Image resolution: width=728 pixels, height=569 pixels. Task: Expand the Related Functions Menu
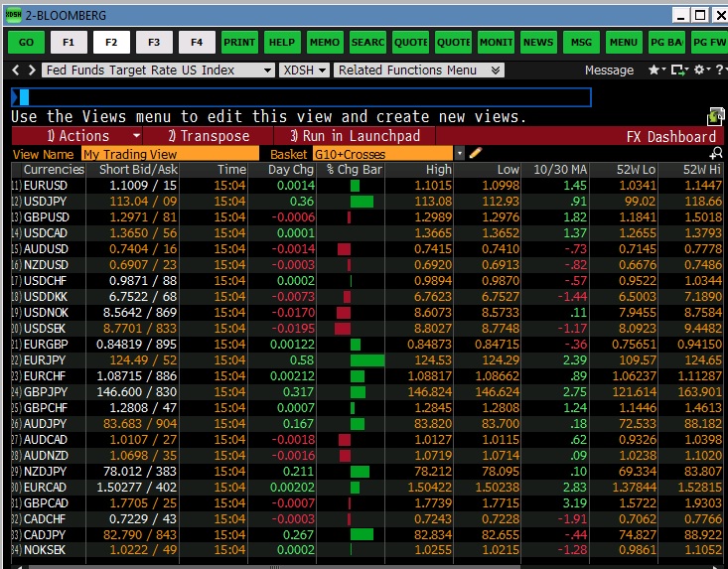(x=419, y=71)
